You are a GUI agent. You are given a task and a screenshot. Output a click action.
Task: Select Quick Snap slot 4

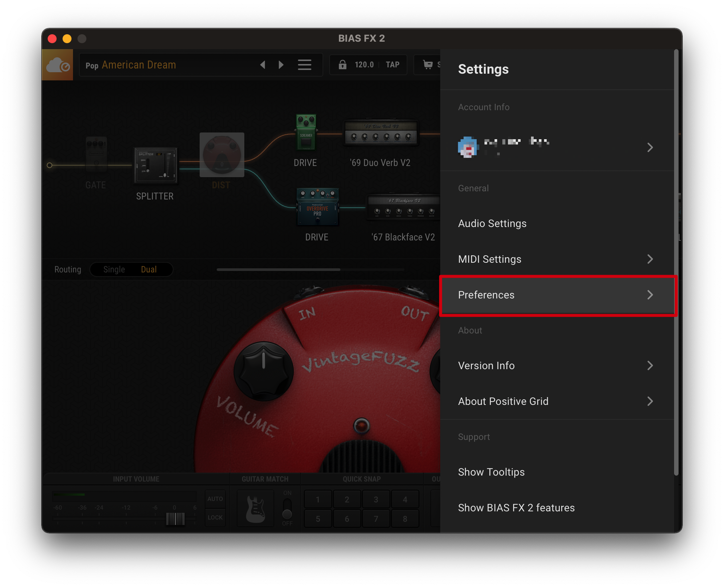[x=405, y=499]
